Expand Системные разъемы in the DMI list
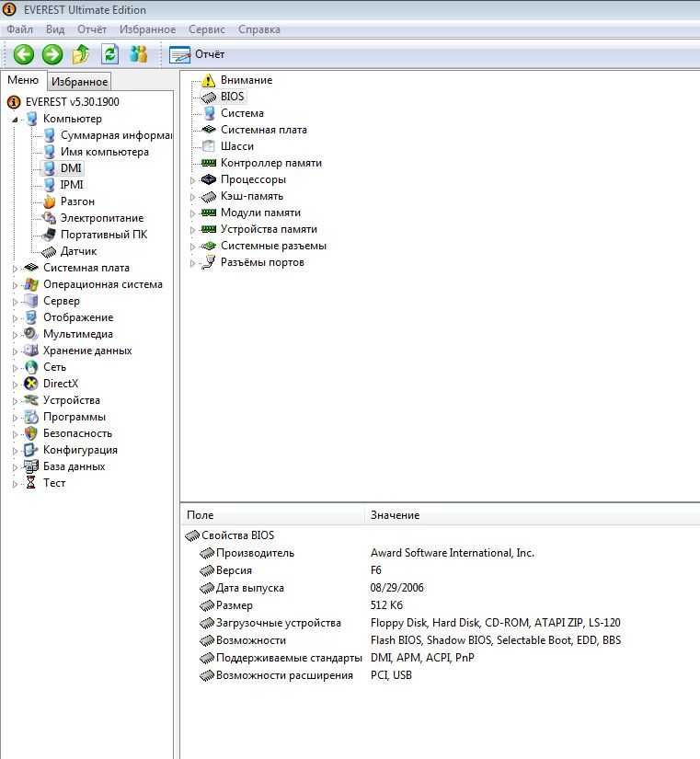This screenshot has width=700, height=759. (x=192, y=247)
